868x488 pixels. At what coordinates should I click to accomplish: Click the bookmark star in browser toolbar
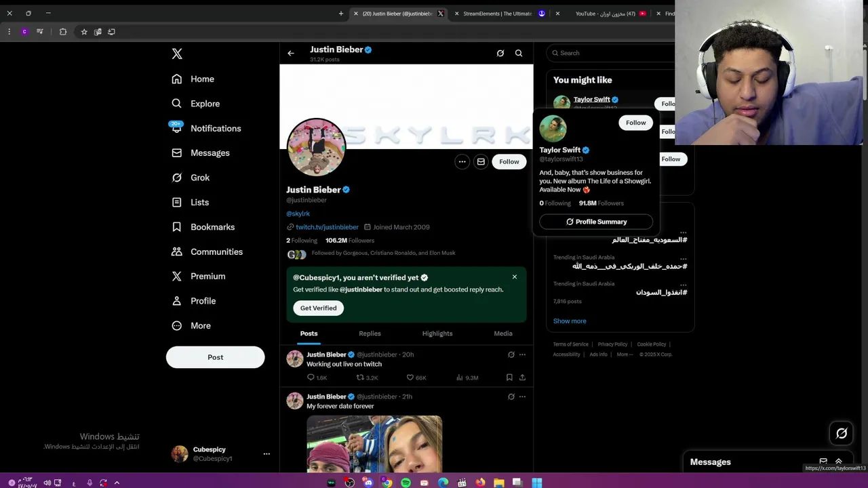tap(84, 32)
